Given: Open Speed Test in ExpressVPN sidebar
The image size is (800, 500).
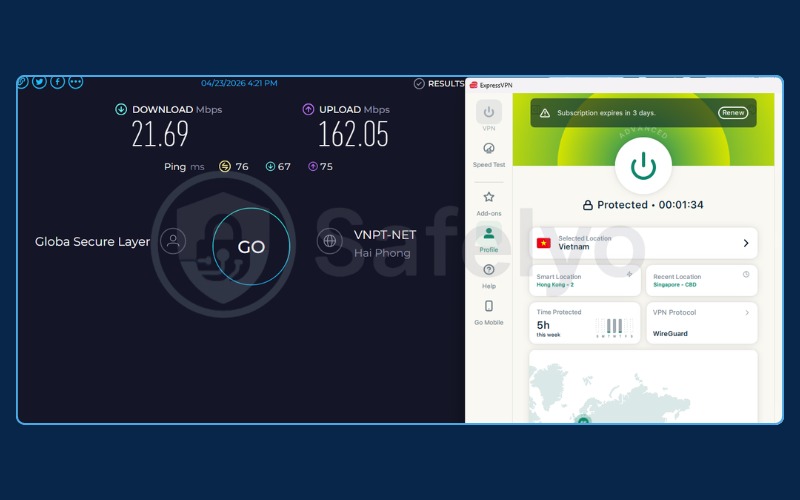Looking at the screenshot, I should click(x=489, y=155).
